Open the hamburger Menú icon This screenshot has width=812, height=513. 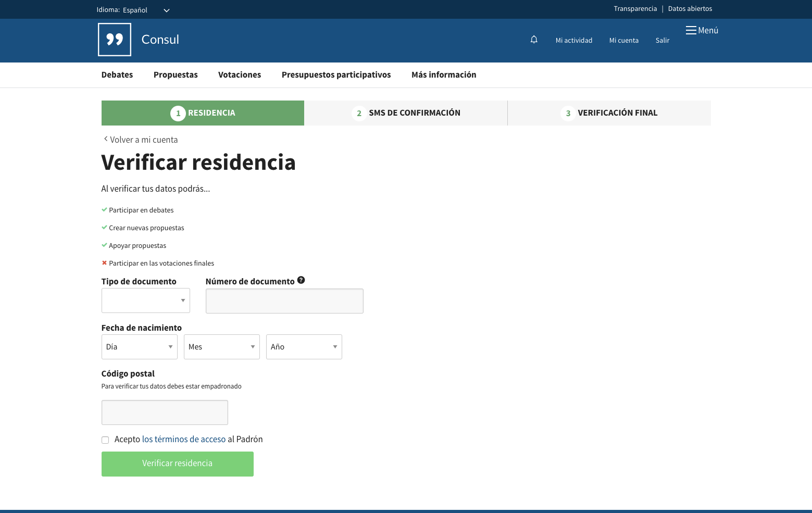point(691,30)
